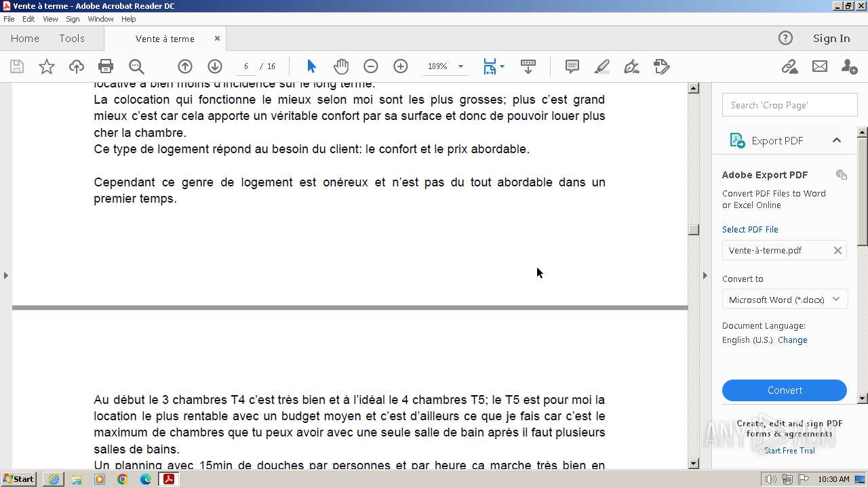The height and width of the screenshot is (488, 868).
Task: Click the upload to cloud icon
Action: pyautogui.click(x=77, y=66)
